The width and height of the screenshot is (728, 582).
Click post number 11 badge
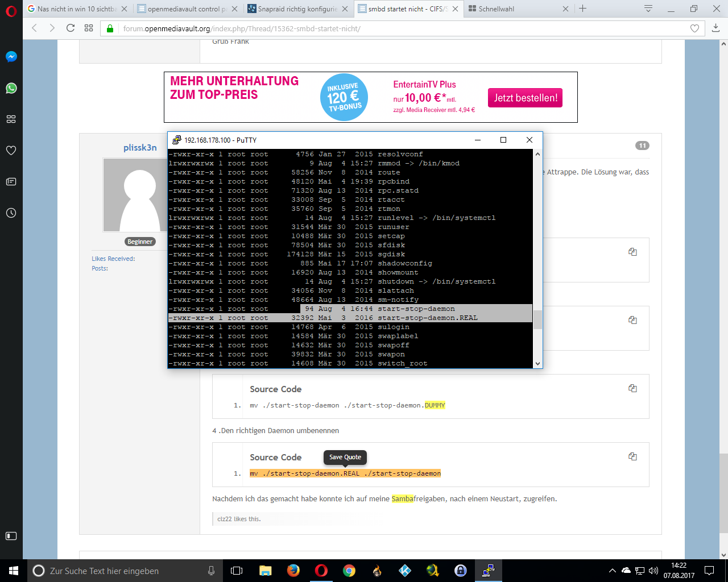(x=642, y=145)
